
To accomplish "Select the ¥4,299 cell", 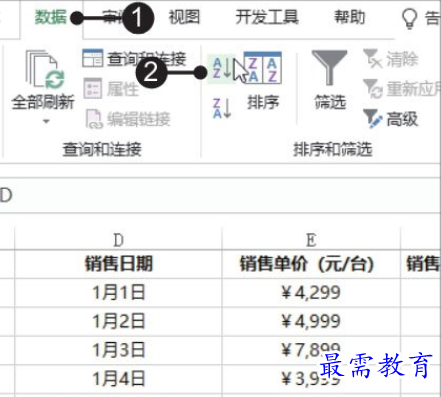I will (x=311, y=293).
